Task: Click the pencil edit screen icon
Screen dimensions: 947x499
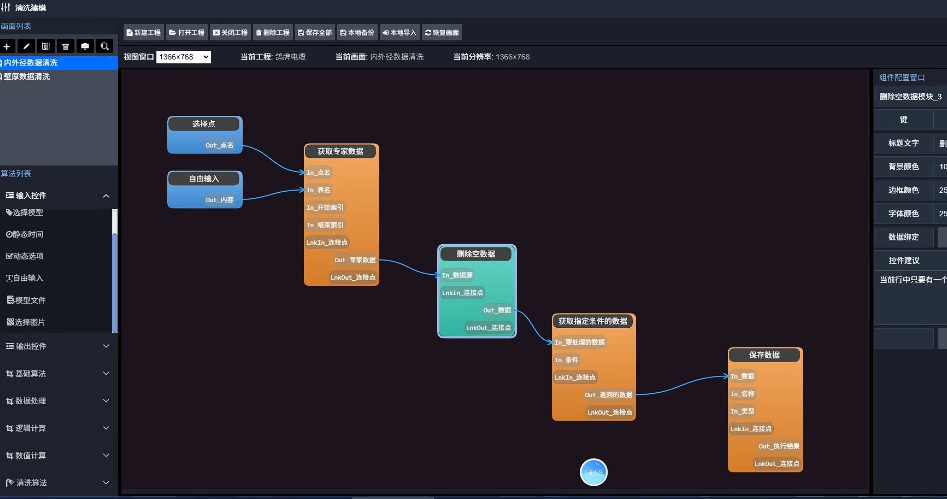Action: tap(26, 46)
